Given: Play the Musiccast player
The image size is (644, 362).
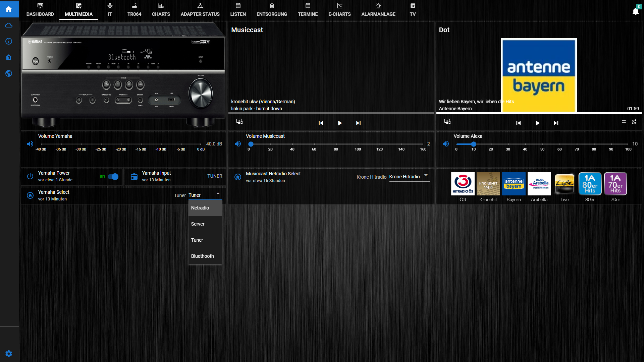Looking at the screenshot, I should [x=340, y=123].
